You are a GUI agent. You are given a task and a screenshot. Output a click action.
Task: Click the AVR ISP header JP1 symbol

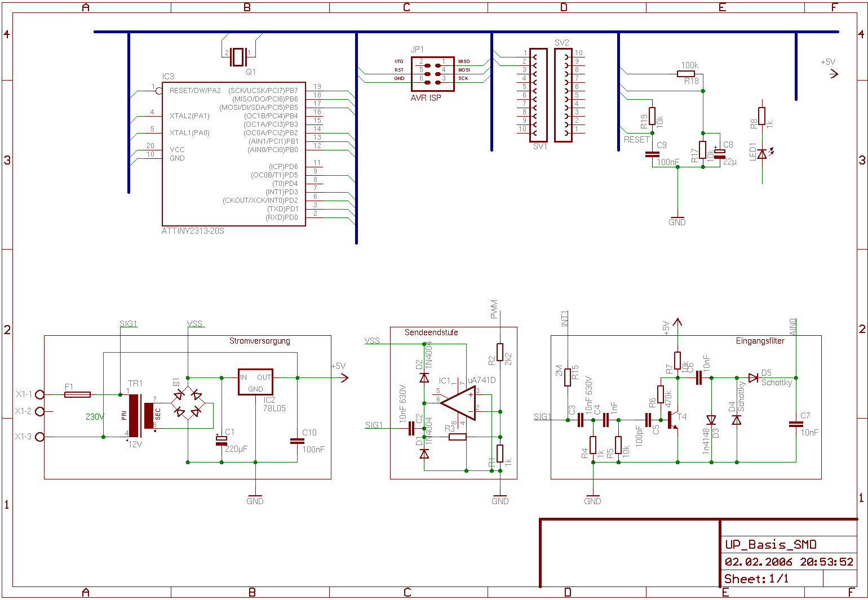432,74
